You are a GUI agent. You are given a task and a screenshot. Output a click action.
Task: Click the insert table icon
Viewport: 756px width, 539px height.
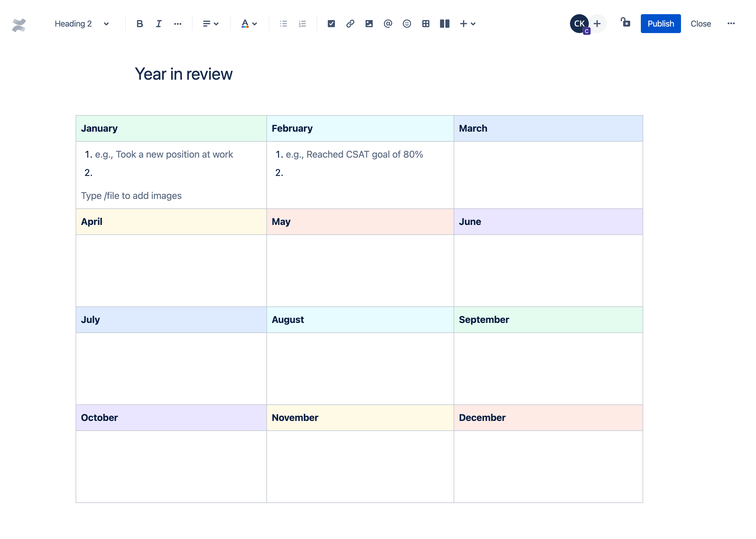425,23
